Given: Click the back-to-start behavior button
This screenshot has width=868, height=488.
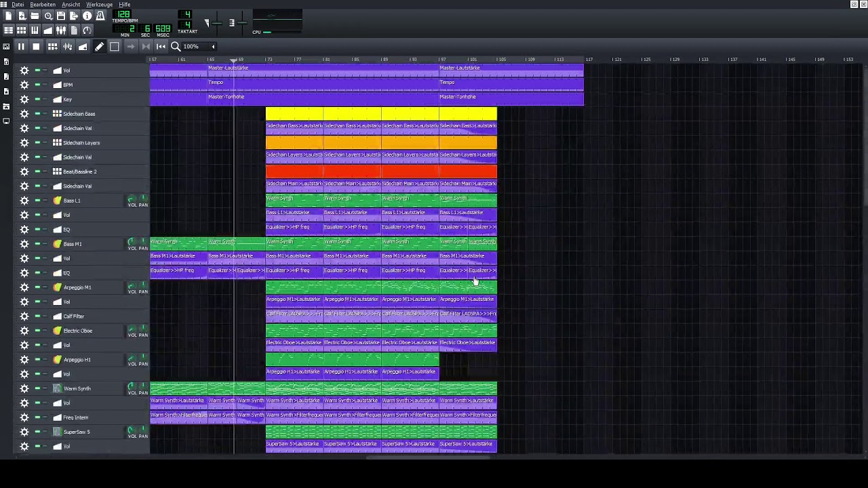Looking at the screenshot, I should 161,46.
